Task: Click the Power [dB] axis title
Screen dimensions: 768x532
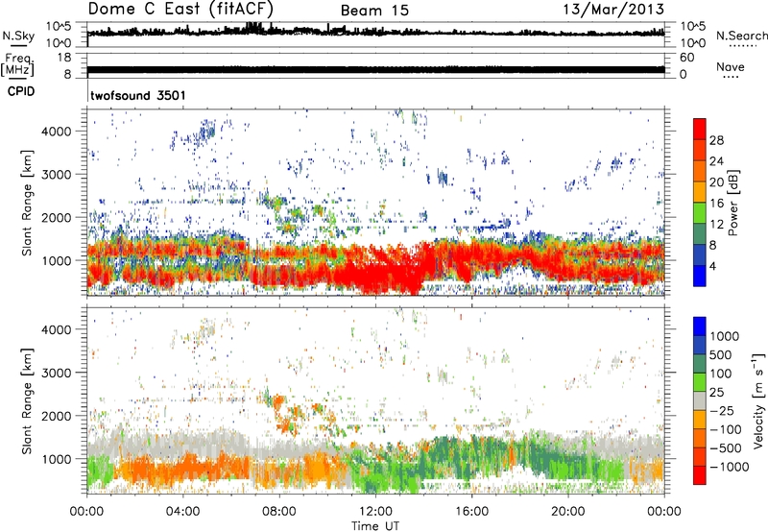Action: pos(733,203)
